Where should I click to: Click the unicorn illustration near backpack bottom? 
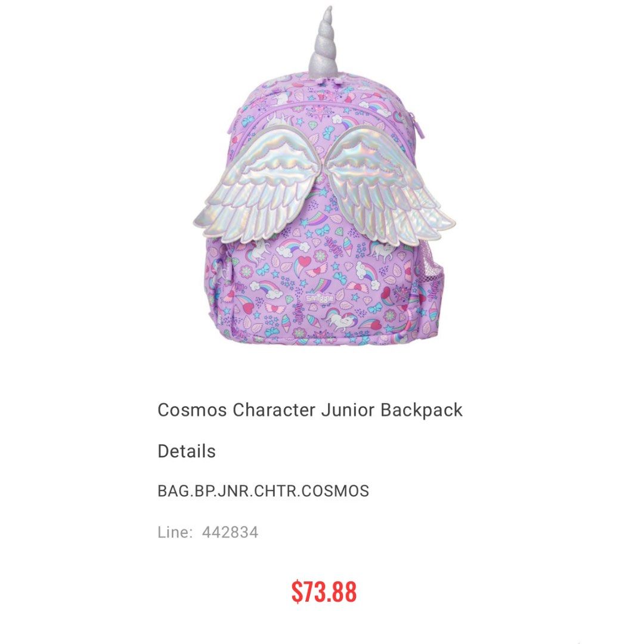coord(341,320)
